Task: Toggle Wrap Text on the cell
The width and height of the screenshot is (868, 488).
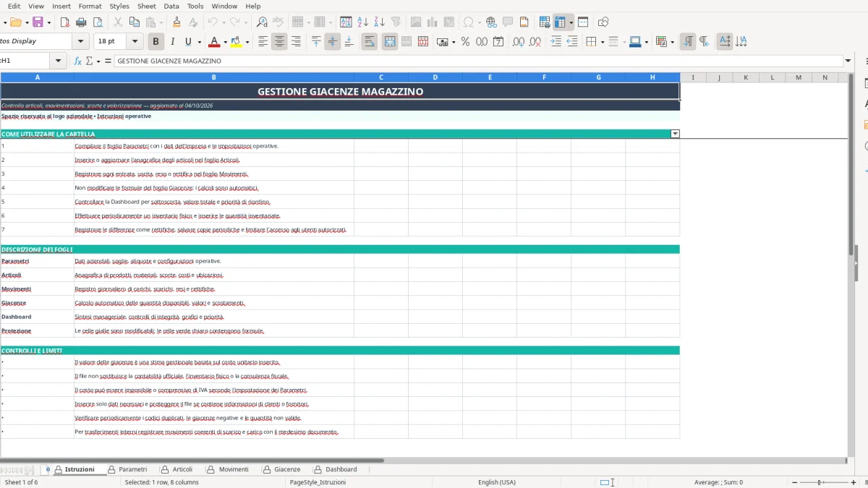Action: [370, 42]
